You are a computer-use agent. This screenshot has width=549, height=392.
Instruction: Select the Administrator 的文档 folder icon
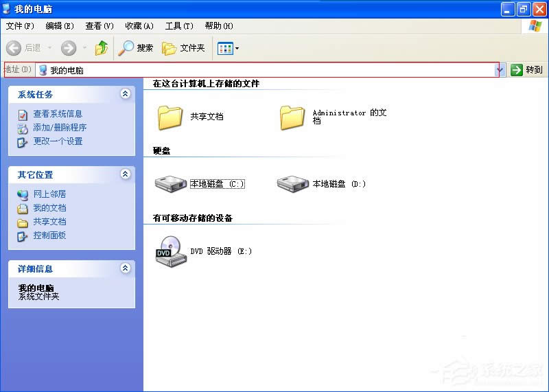pyautogui.click(x=292, y=117)
